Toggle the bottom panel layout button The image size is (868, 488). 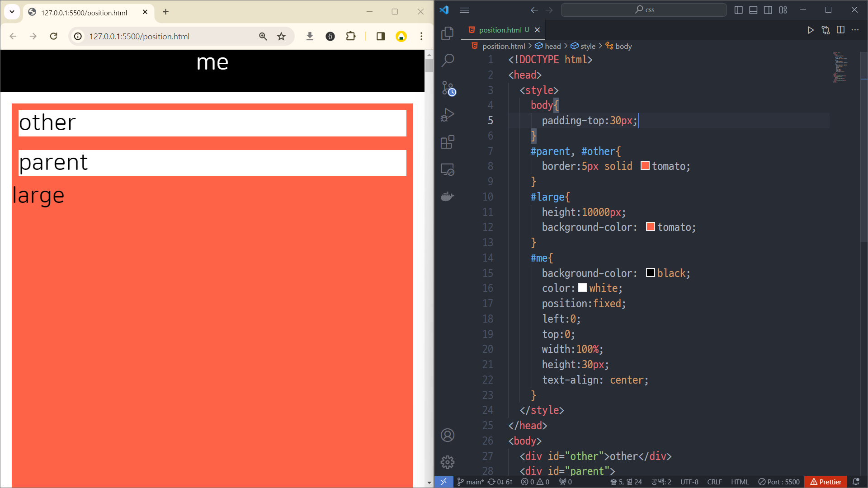coord(753,10)
